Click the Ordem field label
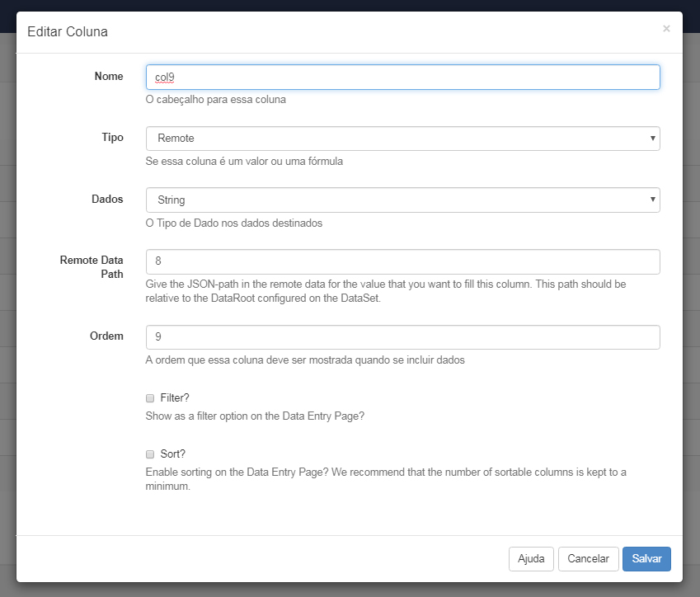The width and height of the screenshot is (700, 597). (106, 336)
